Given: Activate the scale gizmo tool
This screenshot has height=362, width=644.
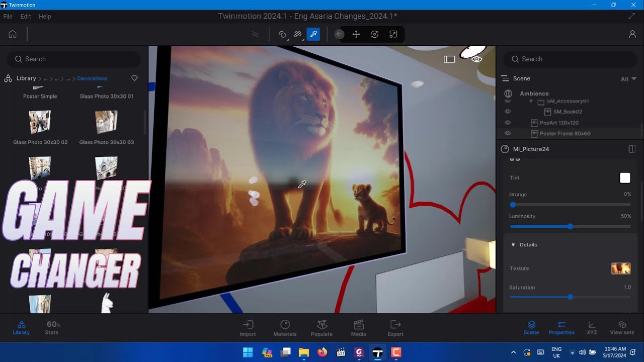Looking at the screenshot, I should (x=393, y=34).
